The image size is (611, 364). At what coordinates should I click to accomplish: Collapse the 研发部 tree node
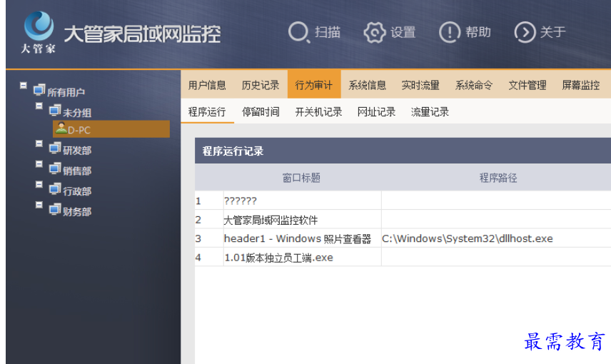point(39,143)
